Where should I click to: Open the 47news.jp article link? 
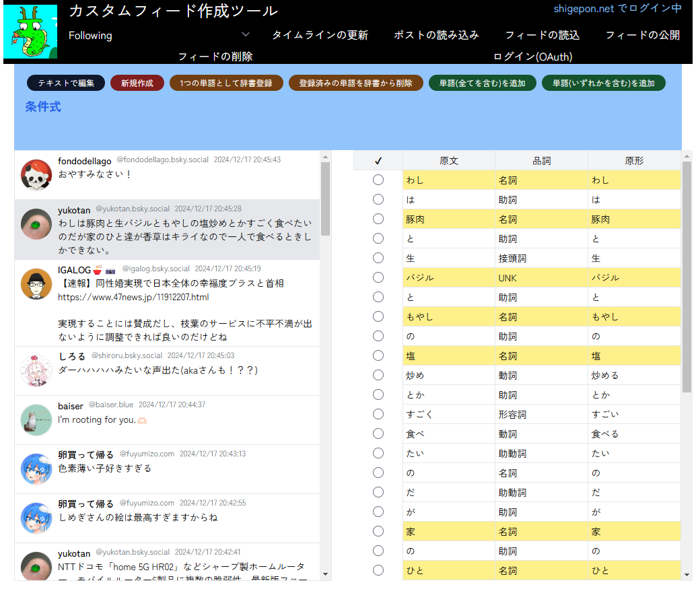133,297
